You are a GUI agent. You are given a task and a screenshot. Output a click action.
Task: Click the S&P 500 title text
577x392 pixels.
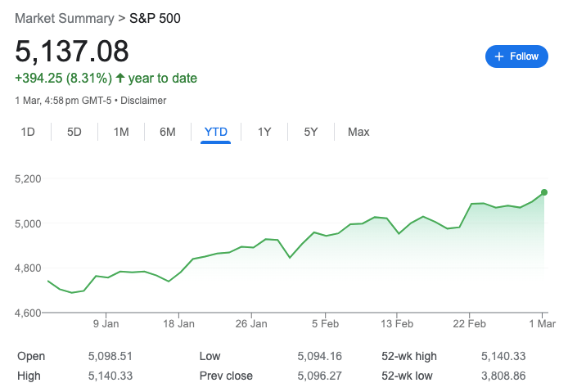pyautogui.click(x=156, y=18)
